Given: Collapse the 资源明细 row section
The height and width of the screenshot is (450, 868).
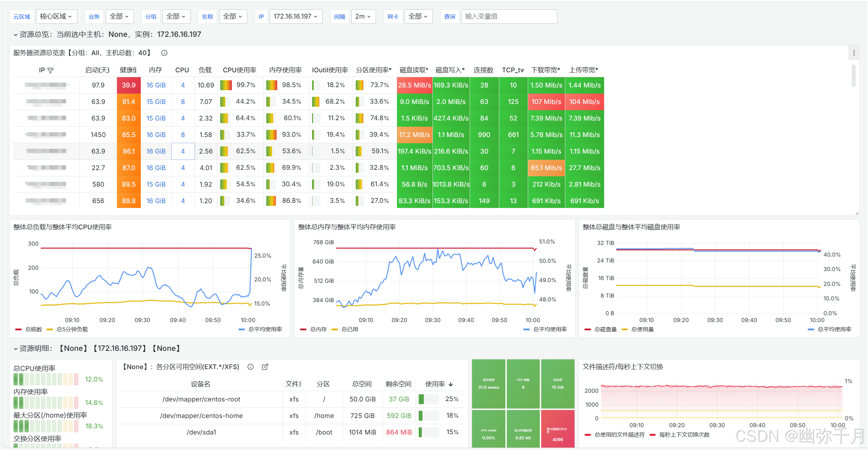Looking at the screenshot, I should 15,348.
